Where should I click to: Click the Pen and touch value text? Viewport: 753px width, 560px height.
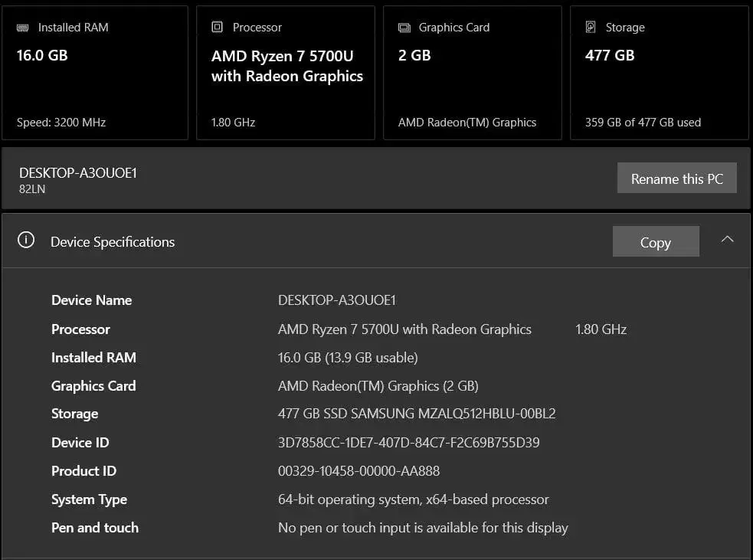pyautogui.click(x=423, y=528)
